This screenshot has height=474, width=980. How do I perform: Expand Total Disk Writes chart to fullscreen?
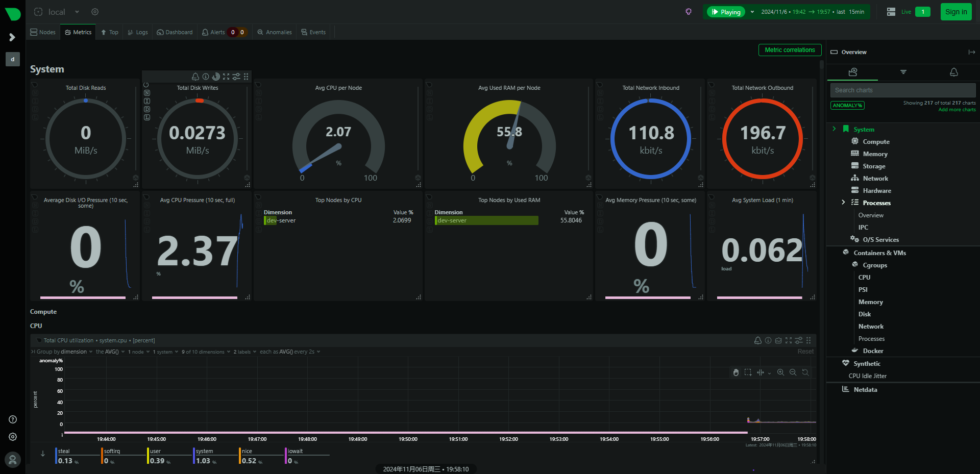point(226,77)
